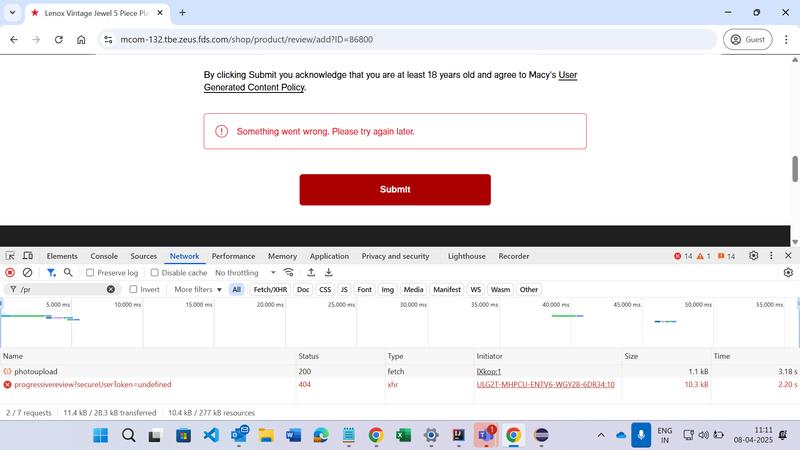Filter requests by Doc type

click(303, 289)
